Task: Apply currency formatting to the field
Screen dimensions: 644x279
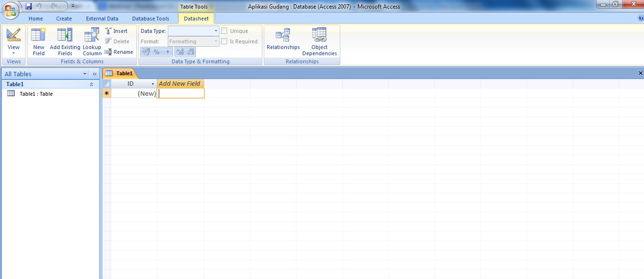Action: click(x=146, y=51)
